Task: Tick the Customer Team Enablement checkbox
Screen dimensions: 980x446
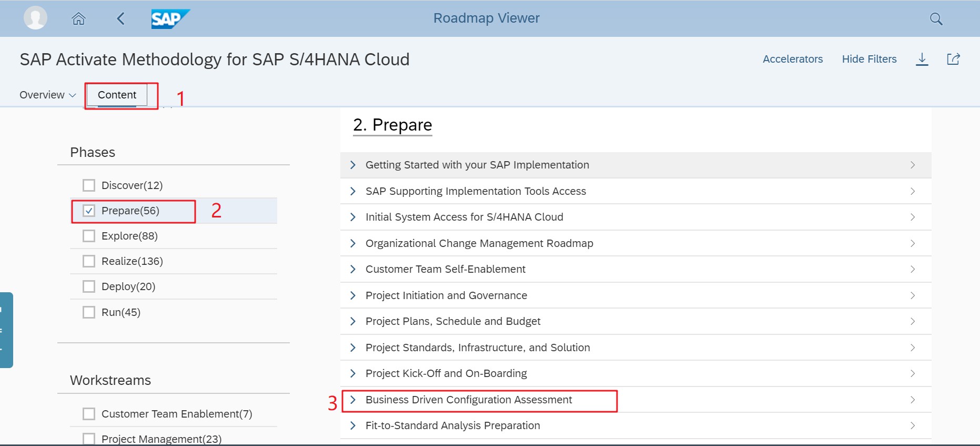Action: click(x=89, y=414)
